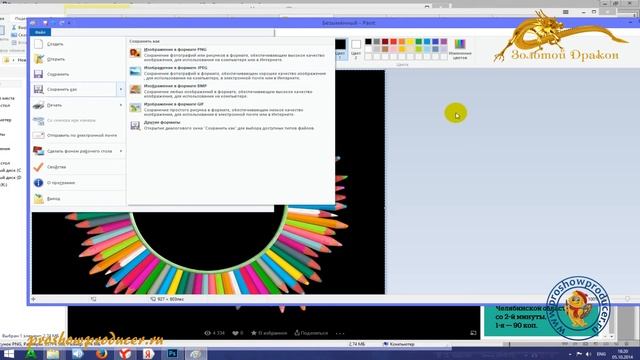Open Firefox from the taskbar

click(x=101, y=353)
